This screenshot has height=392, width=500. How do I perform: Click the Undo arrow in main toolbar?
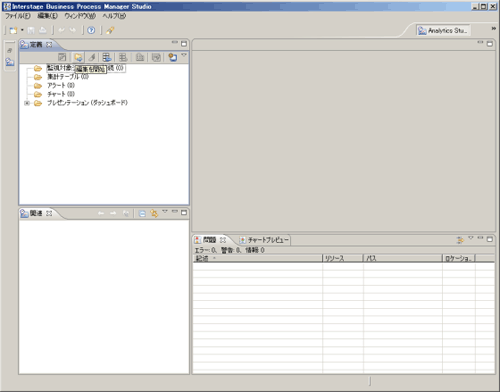(62, 31)
